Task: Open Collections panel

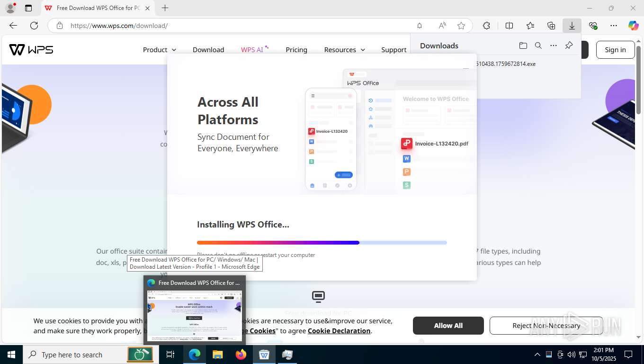Action: click(551, 26)
